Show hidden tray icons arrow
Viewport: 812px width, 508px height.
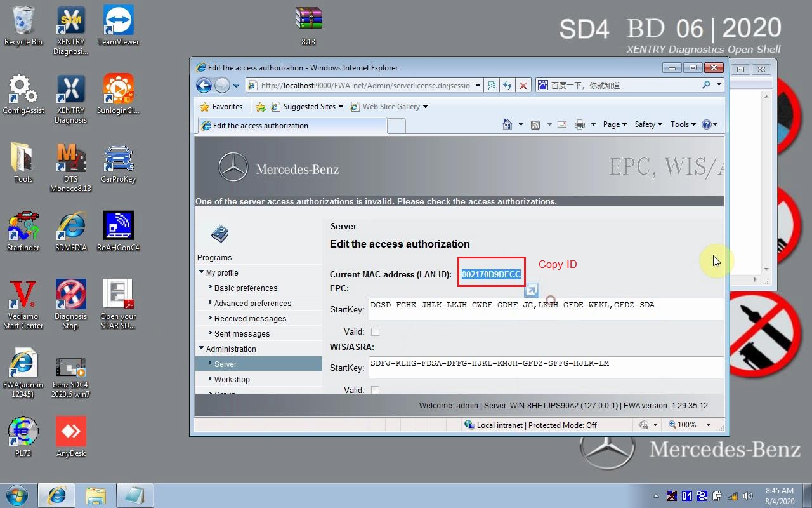pyautogui.click(x=656, y=496)
